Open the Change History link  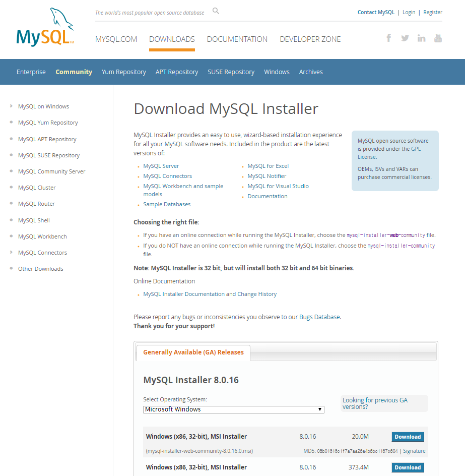point(257,294)
